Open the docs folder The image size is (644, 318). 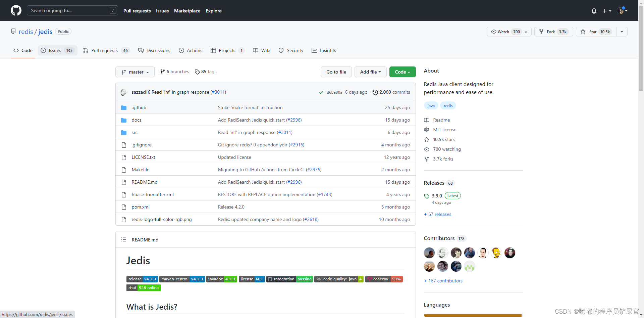coord(137,120)
